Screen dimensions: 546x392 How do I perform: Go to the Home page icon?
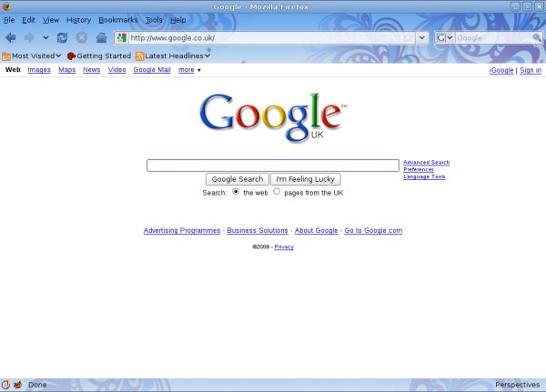(x=101, y=37)
